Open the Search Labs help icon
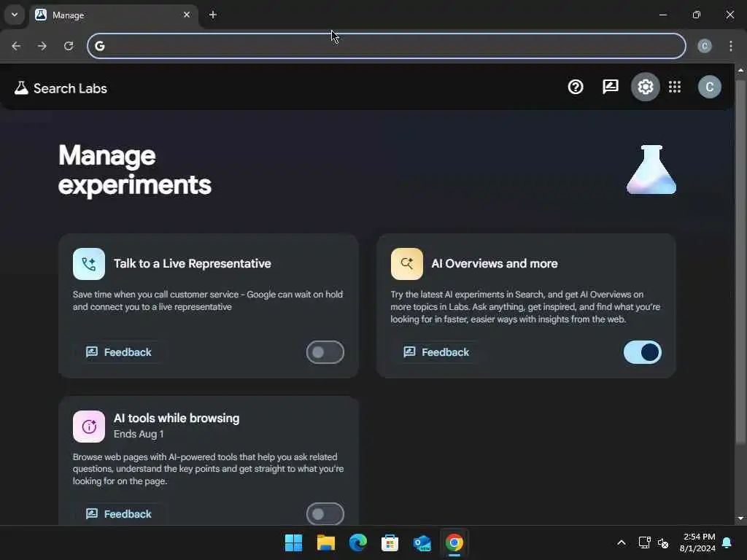 576,87
